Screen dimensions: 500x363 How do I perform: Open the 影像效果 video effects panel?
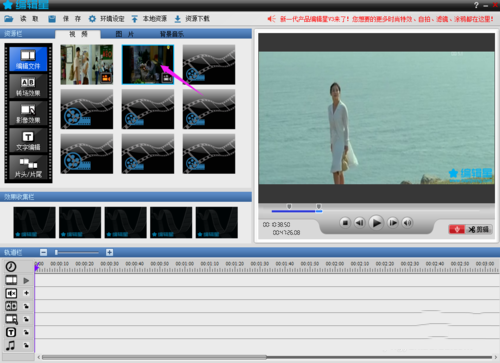click(28, 113)
